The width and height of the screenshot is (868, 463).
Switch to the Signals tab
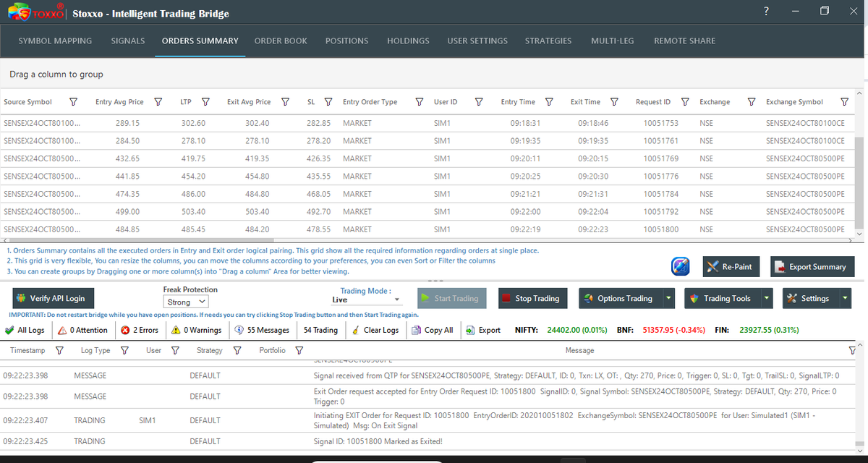pos(128,41)
